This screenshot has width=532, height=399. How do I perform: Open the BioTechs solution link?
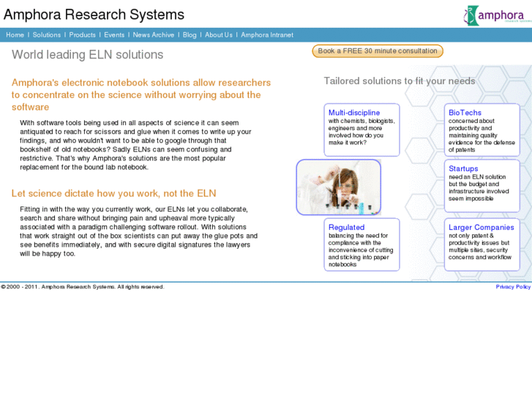(x=465, y=113)
